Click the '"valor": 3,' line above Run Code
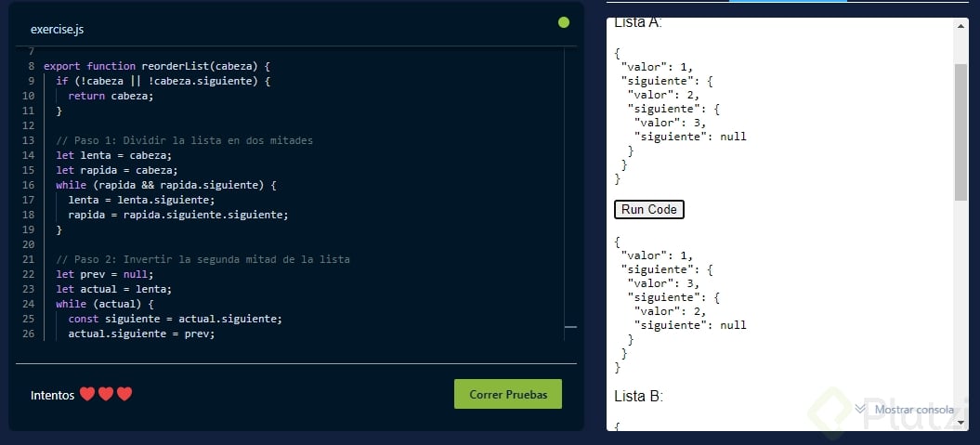980x445 pixels. point(670,124)
